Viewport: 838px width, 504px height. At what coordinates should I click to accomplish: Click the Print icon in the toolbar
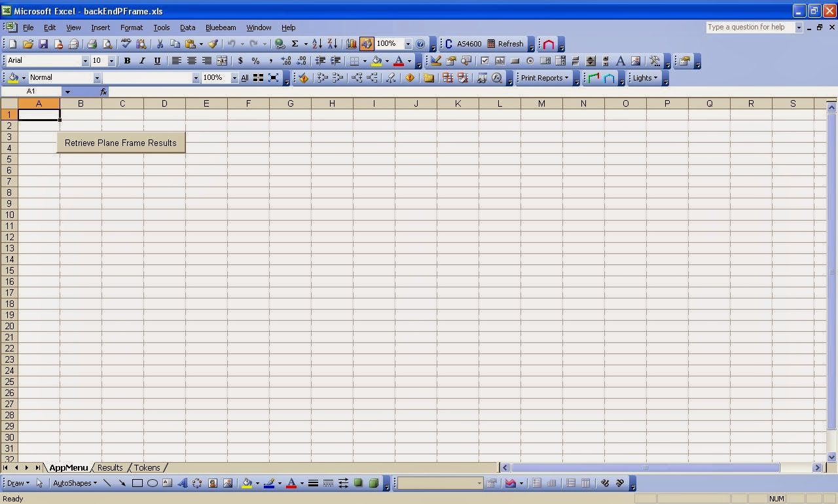pyautogui.click(x=92, y=44)
